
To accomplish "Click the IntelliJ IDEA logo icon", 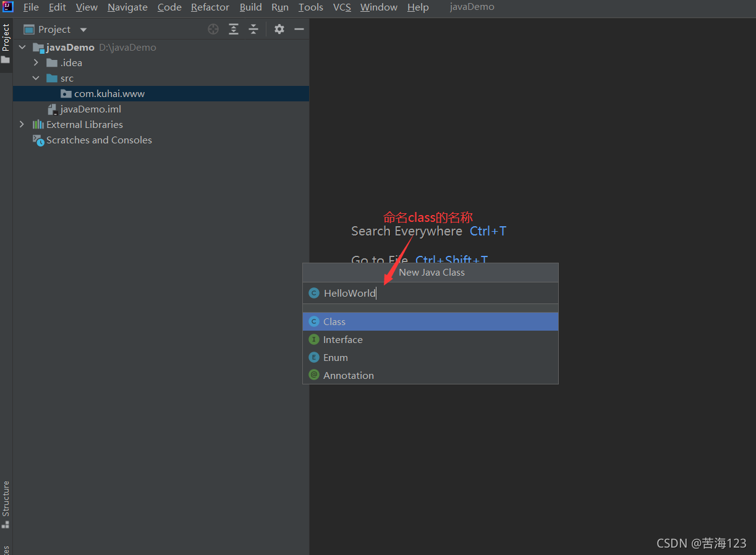I will click(7, 7).
